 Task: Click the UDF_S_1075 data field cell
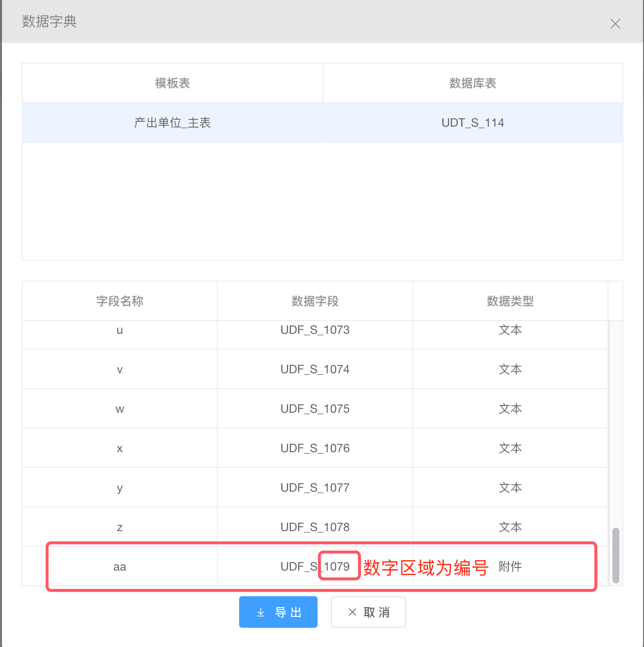[315, 409]
